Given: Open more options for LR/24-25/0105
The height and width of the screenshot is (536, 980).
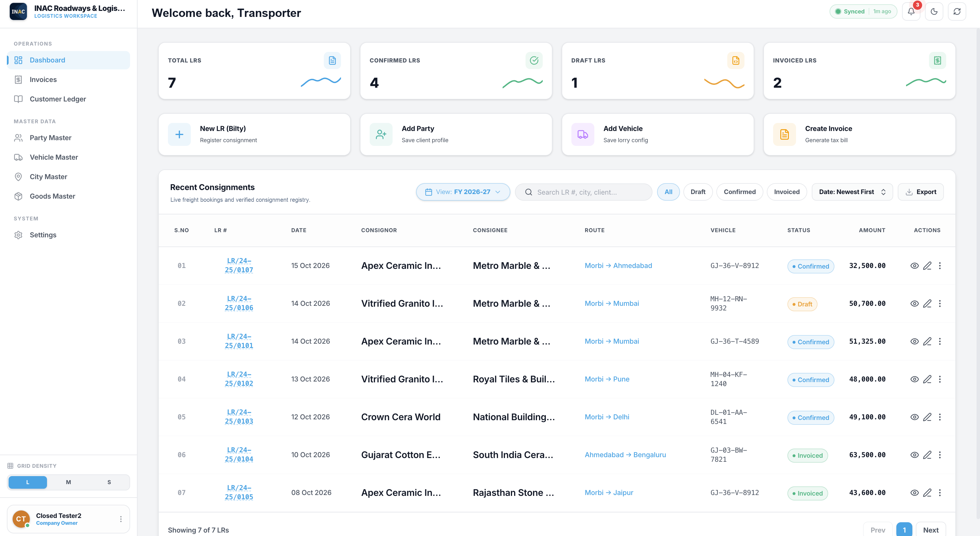Looking at the screenshot, I should tap(940, 493).
